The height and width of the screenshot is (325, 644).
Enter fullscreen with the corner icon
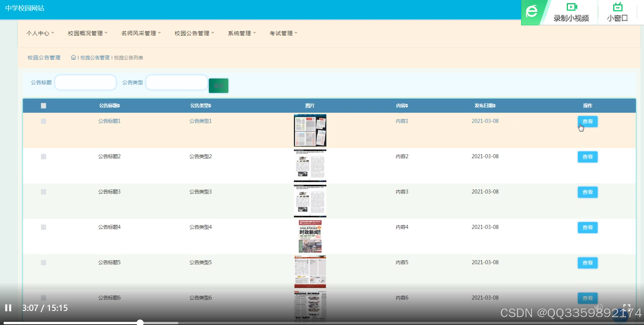pyautogui.click(x=626, y=308)
